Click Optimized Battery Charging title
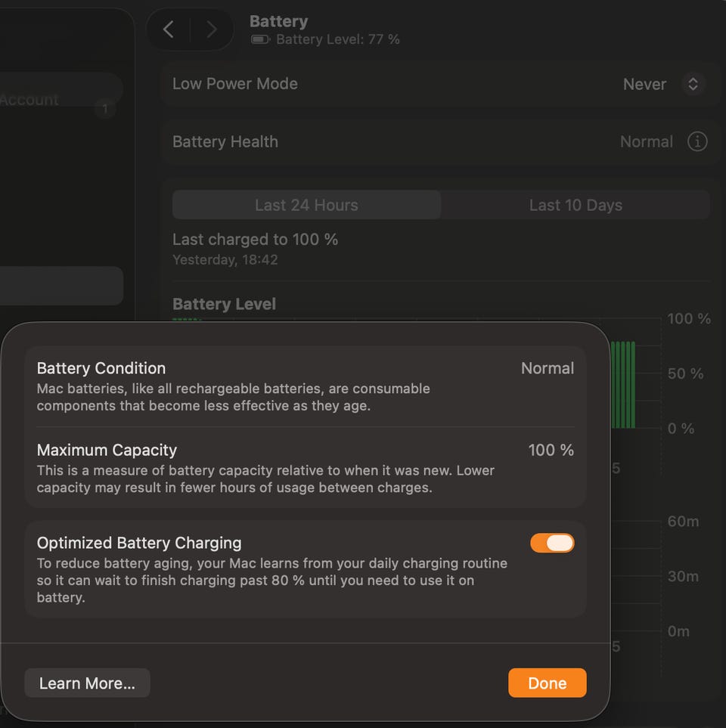The height and width of the screenshot is (728, 726). point(139,543)
